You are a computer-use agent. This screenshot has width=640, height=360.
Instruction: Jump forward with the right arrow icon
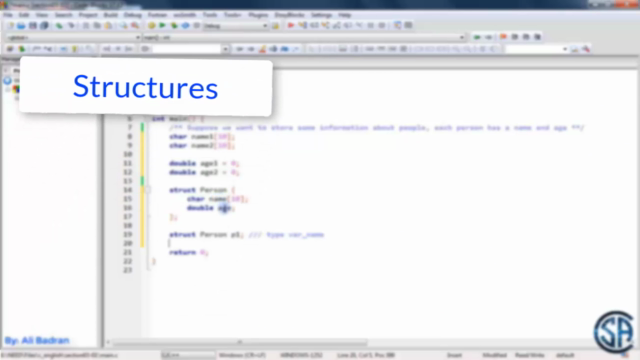488,37
